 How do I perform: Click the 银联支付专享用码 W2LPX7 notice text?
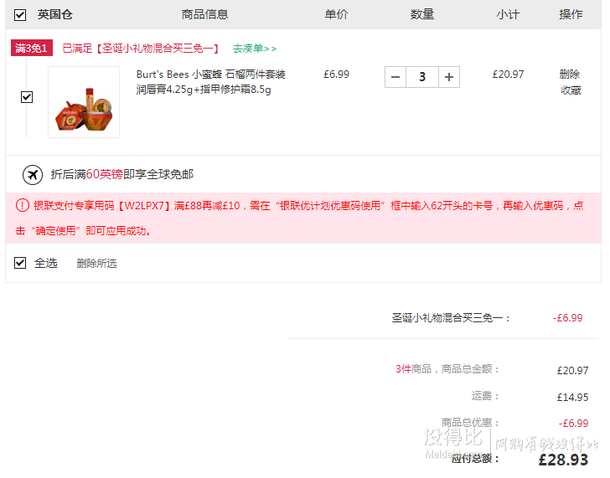tap(300, 218)
